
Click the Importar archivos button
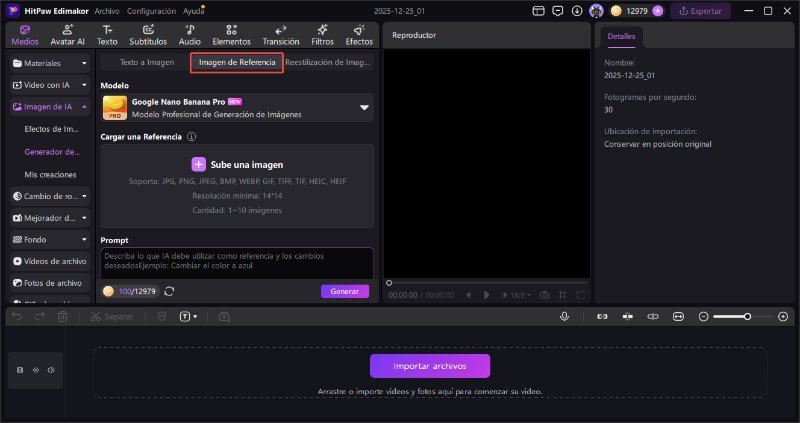pyautogui.click(x=430, y=365)
